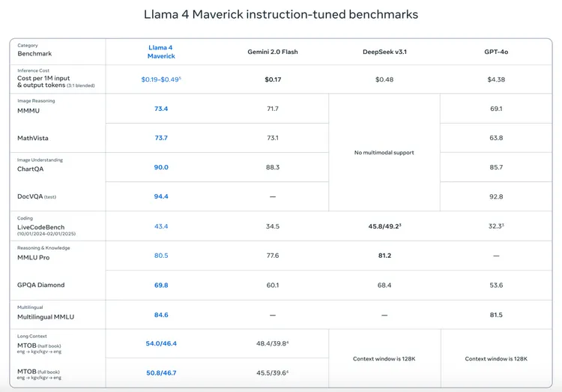Click the Gemini 2.0 Flash column header
The height and width of the screenshot is (392, 562).
(x=273, y=52)
